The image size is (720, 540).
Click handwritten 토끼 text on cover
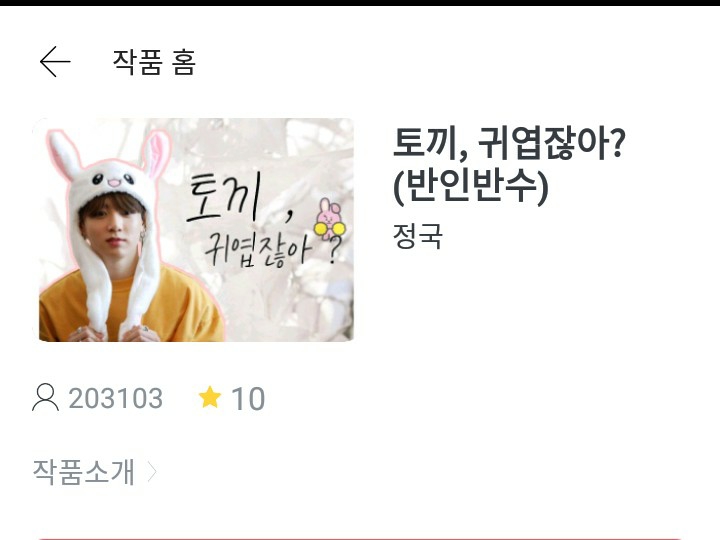(x=224, y=198)
